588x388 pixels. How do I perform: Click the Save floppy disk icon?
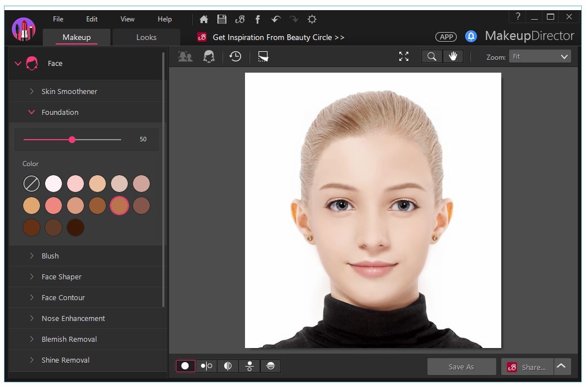[222, 19]
